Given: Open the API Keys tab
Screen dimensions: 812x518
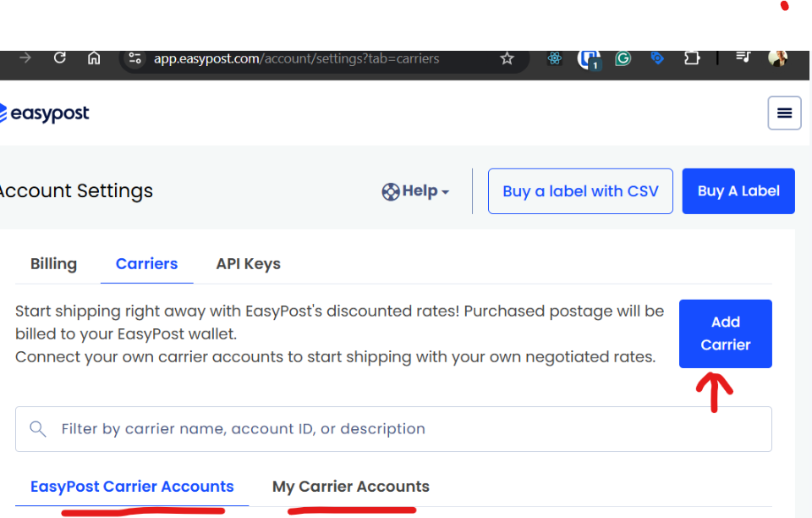Looking at the screenshot, I should click(x=248, y=263).
